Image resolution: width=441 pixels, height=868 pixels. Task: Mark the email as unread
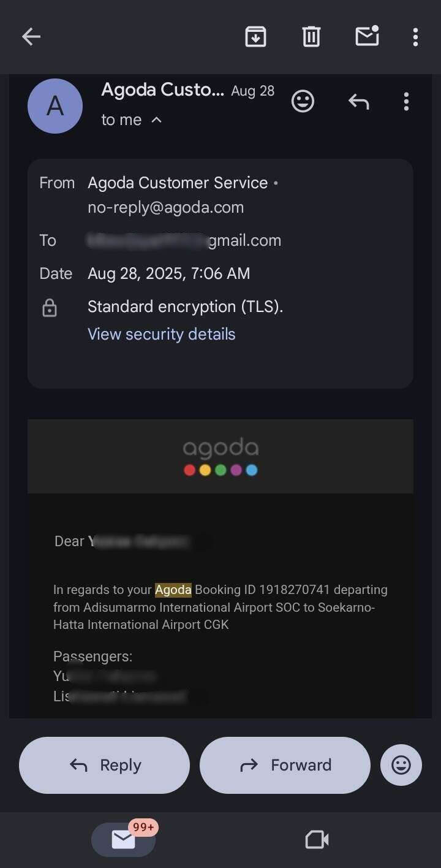[367, 37]
